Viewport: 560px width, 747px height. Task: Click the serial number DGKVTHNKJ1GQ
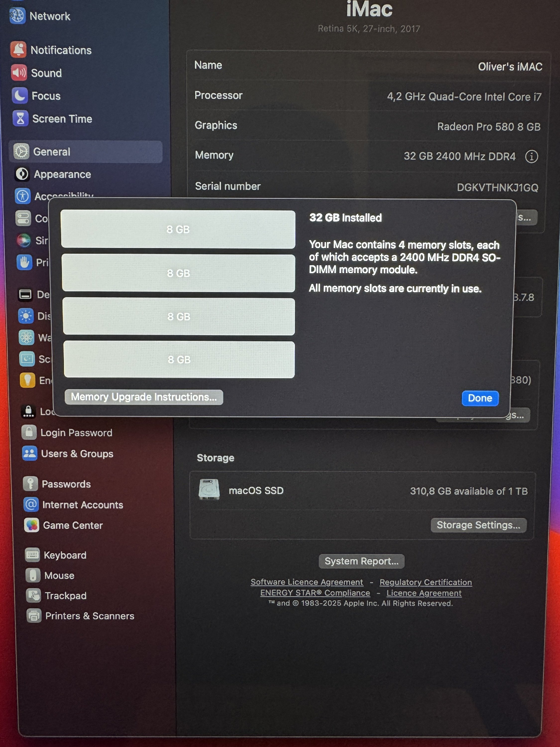(498, 187)
